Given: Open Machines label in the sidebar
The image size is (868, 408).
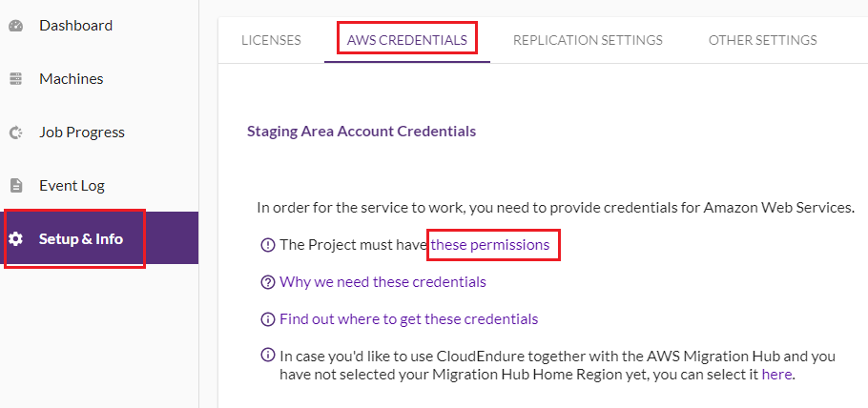Looking at the screenshot, I should click(72, 78).
